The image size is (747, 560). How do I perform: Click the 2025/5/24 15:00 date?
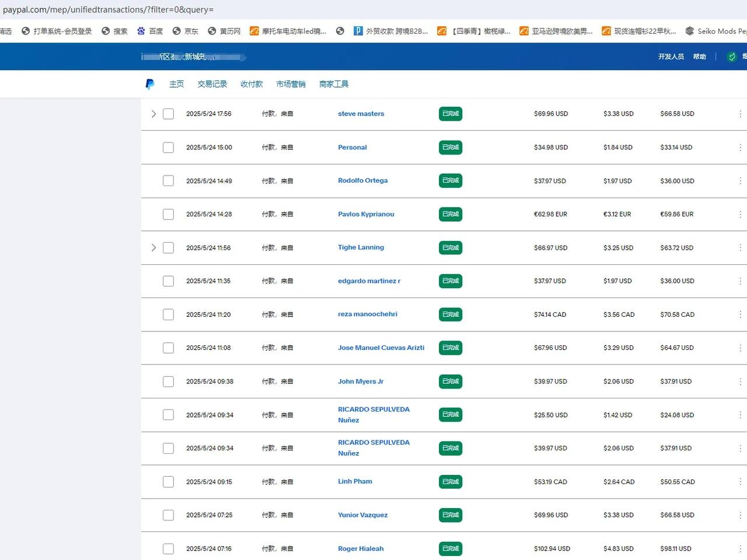point(209,148)
